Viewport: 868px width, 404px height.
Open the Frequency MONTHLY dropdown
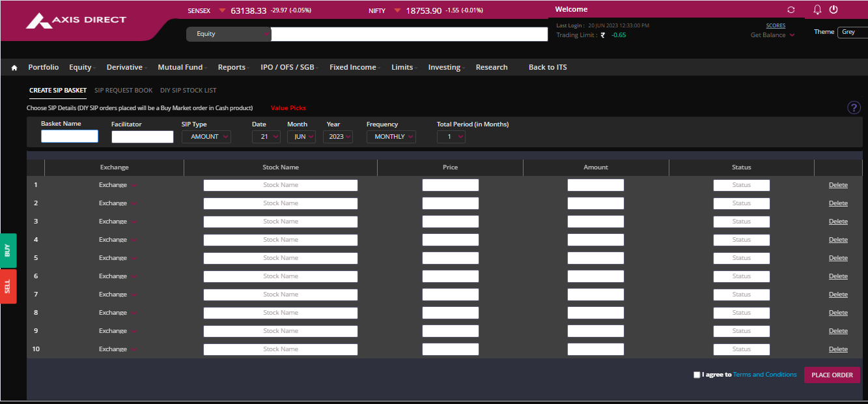point(391,137)
